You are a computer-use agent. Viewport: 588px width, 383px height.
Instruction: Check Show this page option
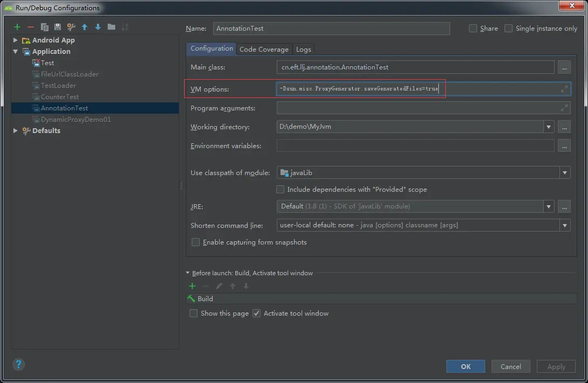[193, 313]
